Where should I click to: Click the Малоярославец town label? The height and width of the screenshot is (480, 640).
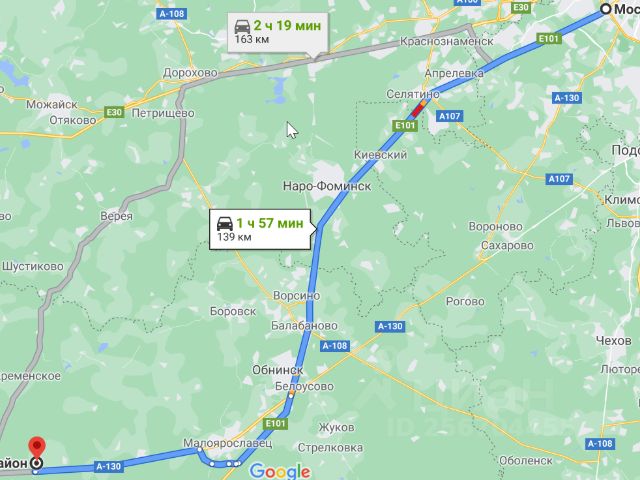pyautogui.click(x=227, y=443)
